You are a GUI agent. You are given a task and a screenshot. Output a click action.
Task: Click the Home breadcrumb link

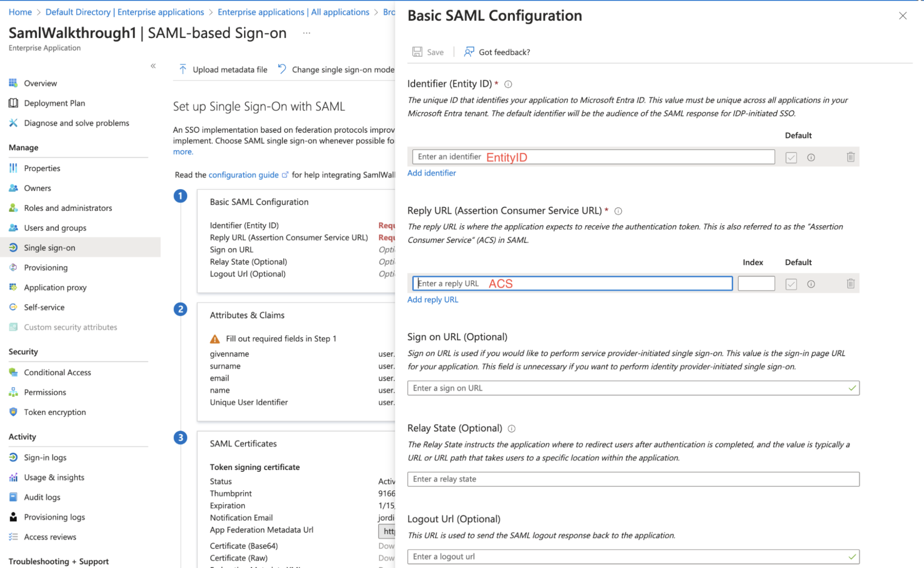pos(20,12)
